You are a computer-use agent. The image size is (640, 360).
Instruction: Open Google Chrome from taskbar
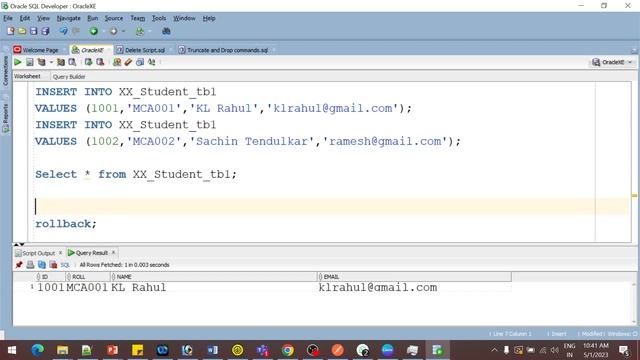click(x=287, y=350)
